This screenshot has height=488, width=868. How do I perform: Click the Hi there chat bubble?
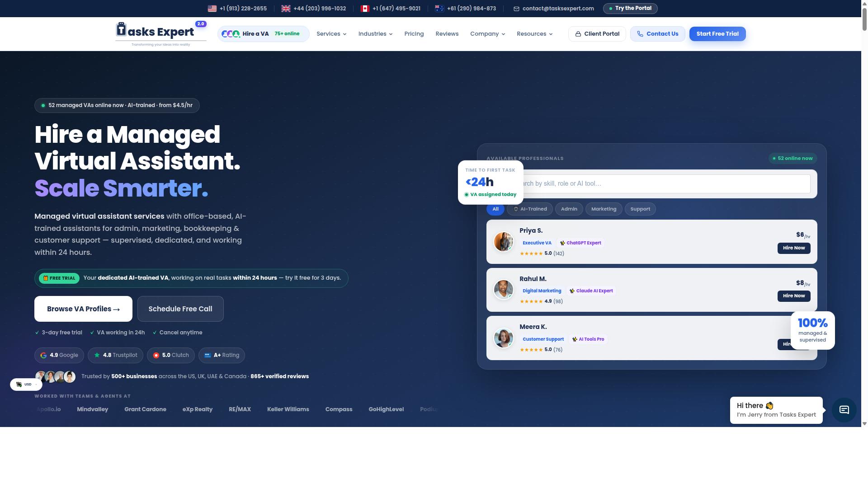click(776, 410)
